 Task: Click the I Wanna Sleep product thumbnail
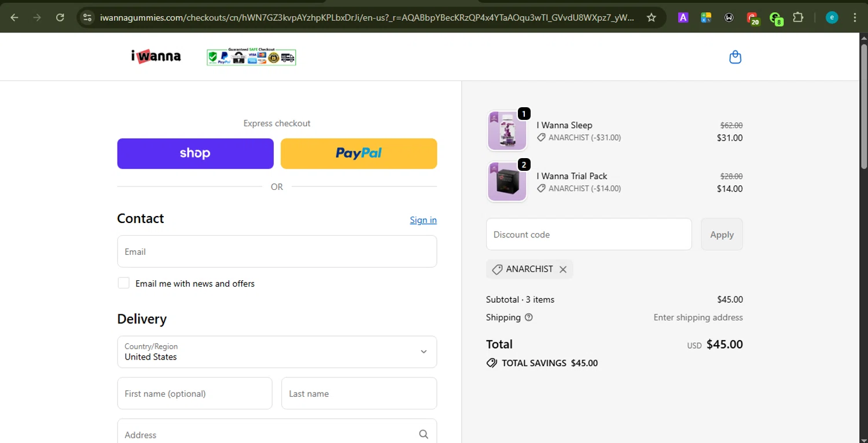507,131
